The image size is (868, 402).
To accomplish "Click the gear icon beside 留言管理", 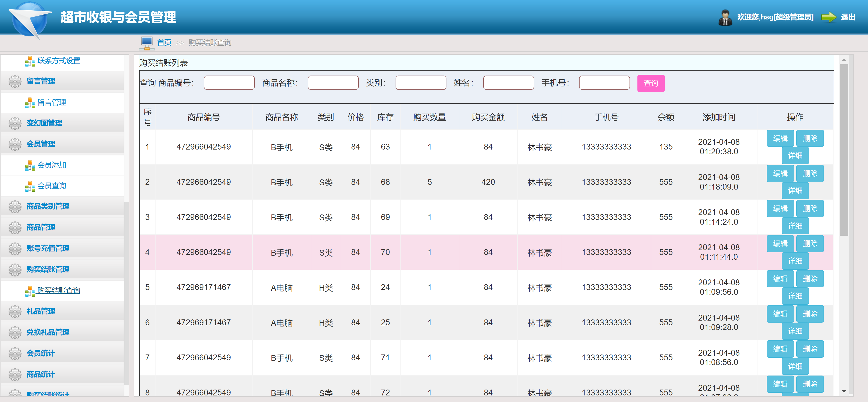I will tap(15, 81).
